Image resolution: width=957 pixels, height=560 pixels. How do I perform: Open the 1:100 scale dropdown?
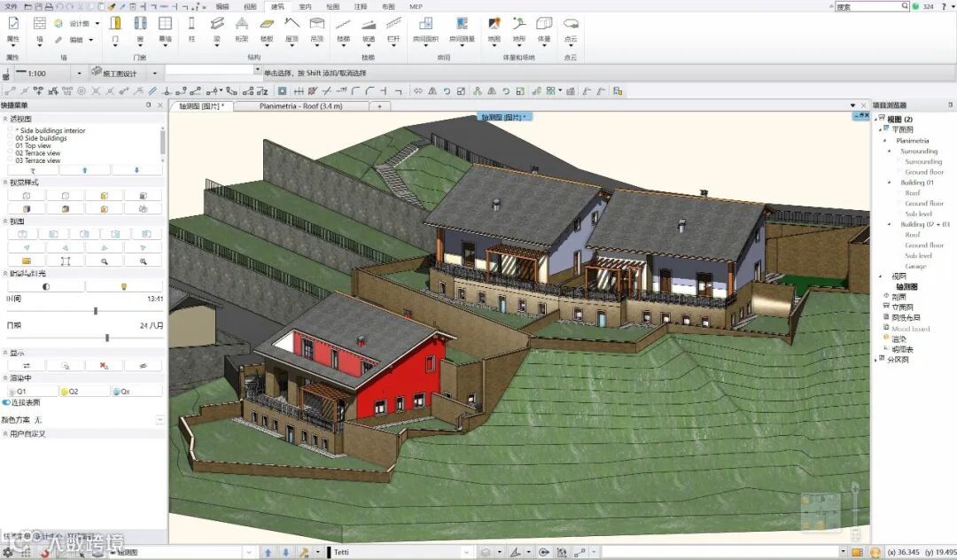80,74
